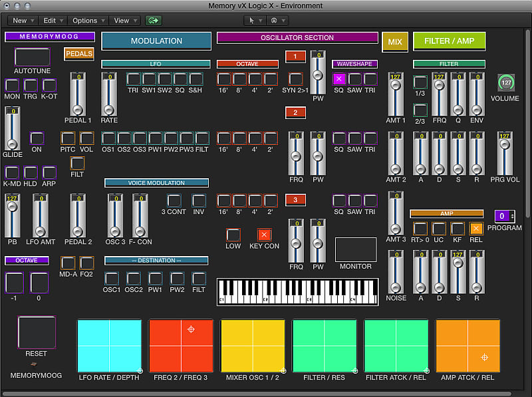Click the LFO RATE fader
The height and width of the screenshot is (397, 532).
pos(109,100)
